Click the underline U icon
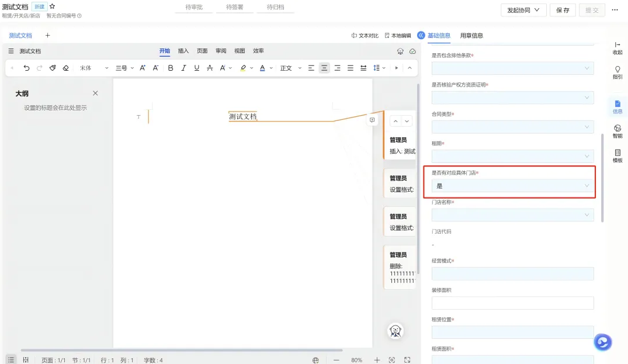The width and height of the screenshot is (628, 364). click(x=197, y=68)
